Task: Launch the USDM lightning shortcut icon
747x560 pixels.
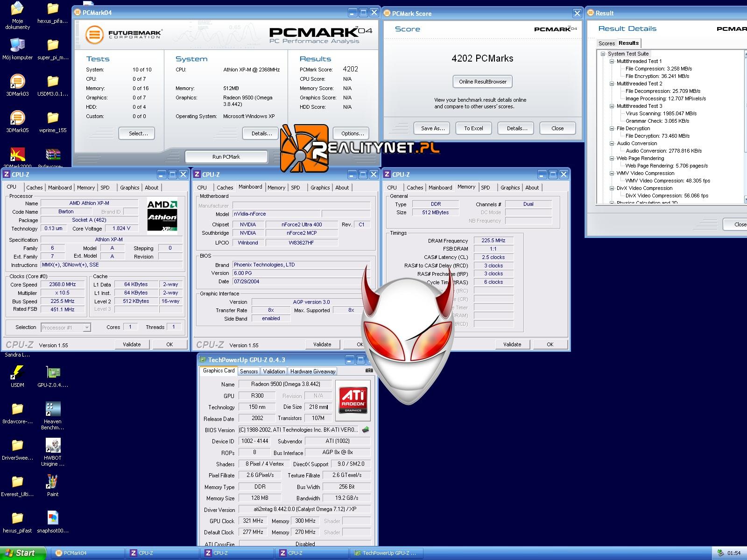Action: pos(17,376)
